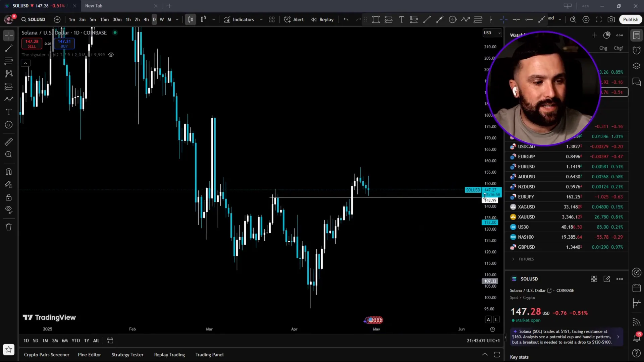The width and height of the screenshot is (644, 362).
Task: Click the Publish button
Action: pyautogui.click(x=631, y=19)
